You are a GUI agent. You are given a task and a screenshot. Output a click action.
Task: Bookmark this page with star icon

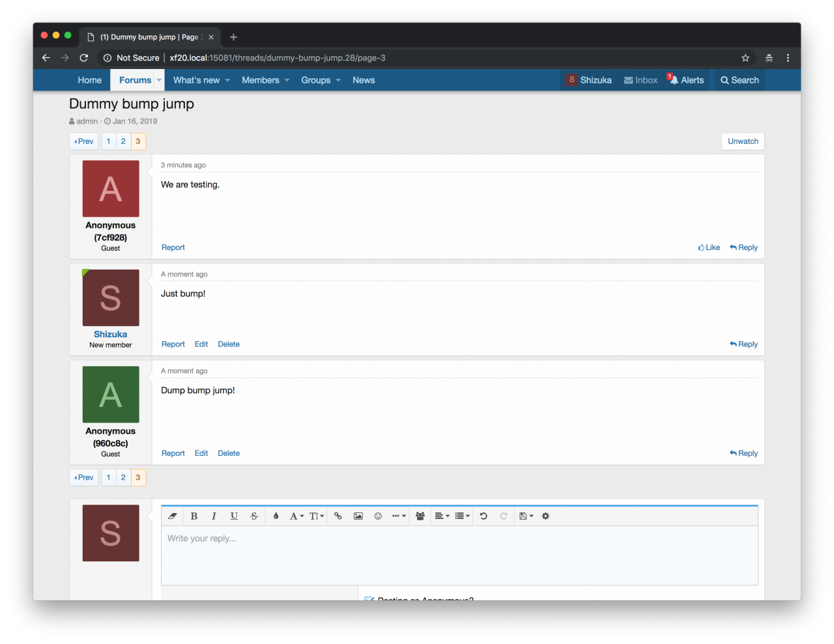point(745,58)
